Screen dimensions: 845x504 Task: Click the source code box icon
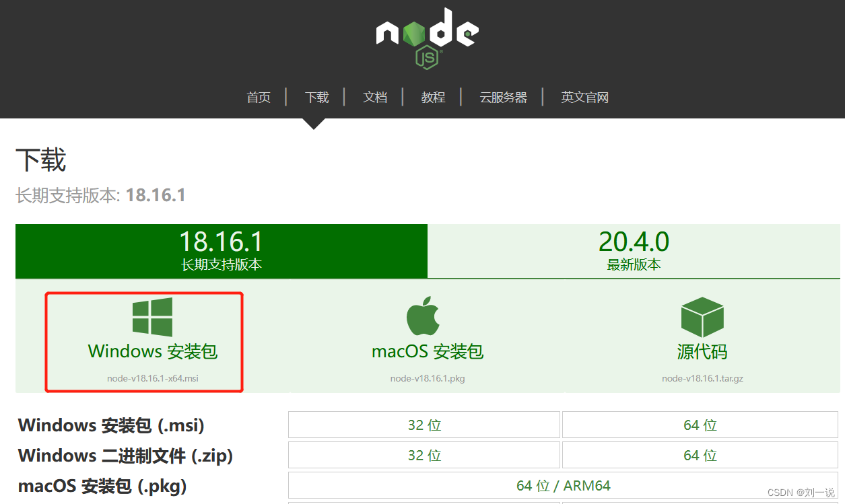coord(702,317)
